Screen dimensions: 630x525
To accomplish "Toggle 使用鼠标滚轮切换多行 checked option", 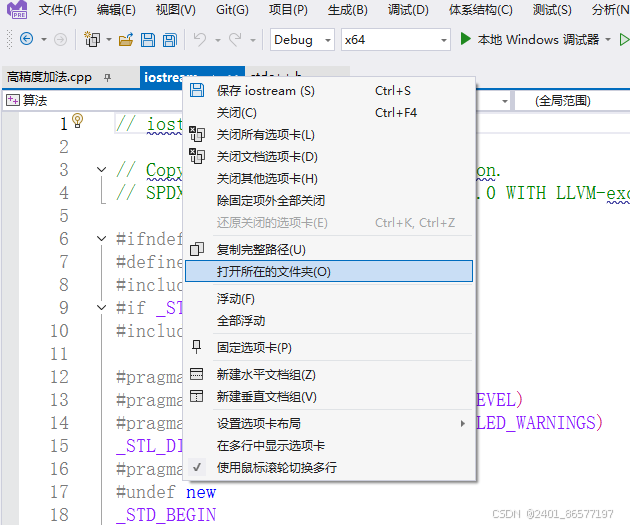I will 329,468.
